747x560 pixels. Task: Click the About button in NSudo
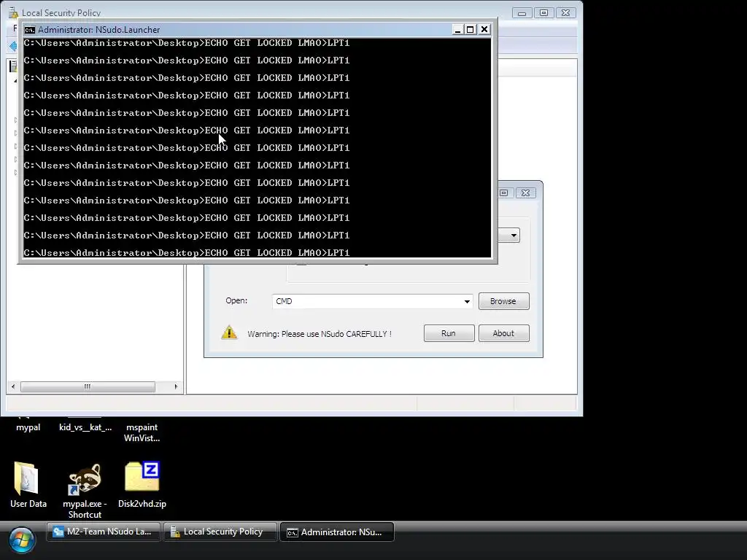tap(503, 333)
